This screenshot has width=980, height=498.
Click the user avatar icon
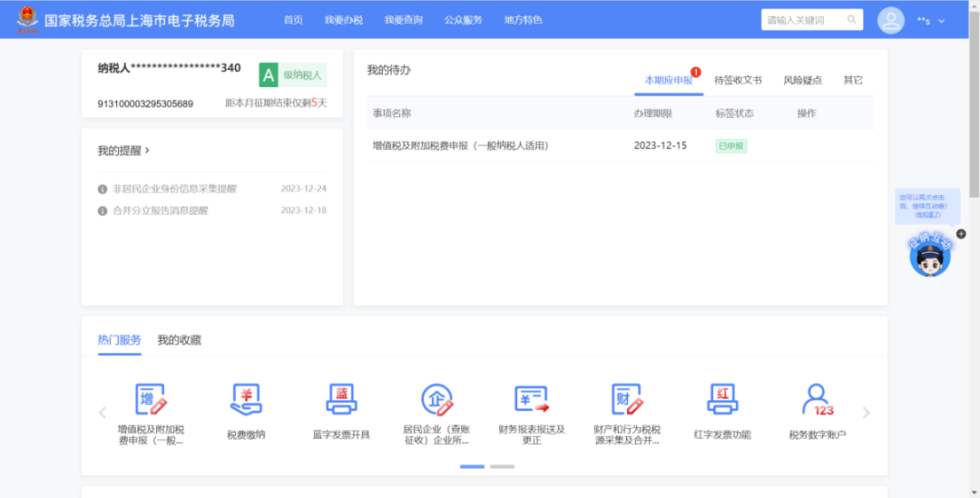891,20
